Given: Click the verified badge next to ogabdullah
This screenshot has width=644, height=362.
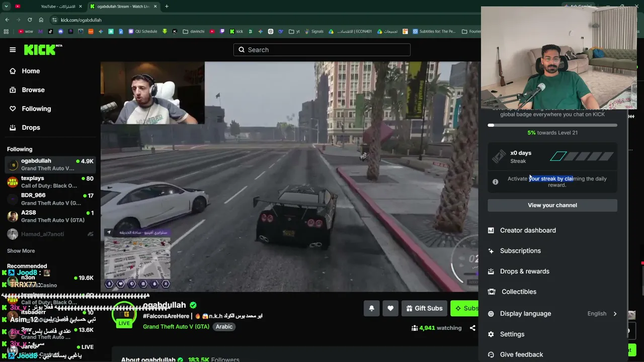Looking at the screenshot, I should pos(193,305).
